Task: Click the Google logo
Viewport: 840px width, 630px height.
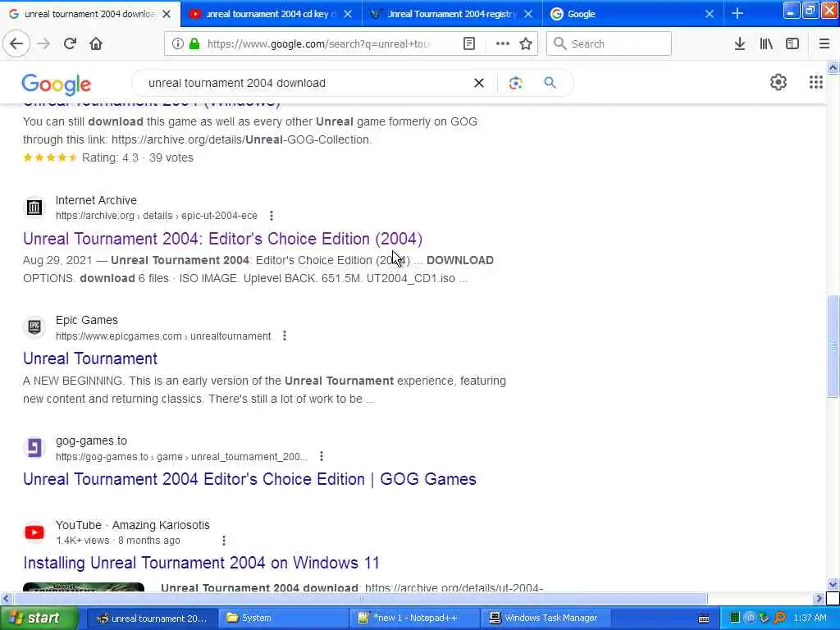Action: pyautogui.click(x=57, y=84)
